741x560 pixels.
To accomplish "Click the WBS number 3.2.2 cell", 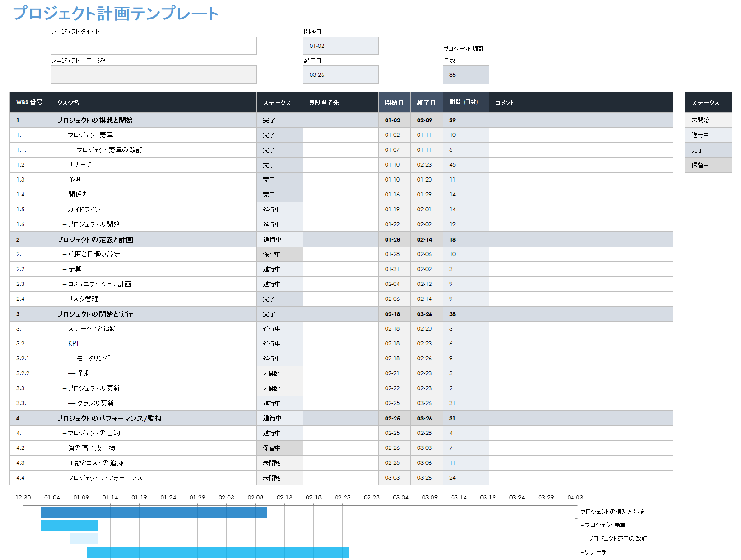I will coord(30,373).
